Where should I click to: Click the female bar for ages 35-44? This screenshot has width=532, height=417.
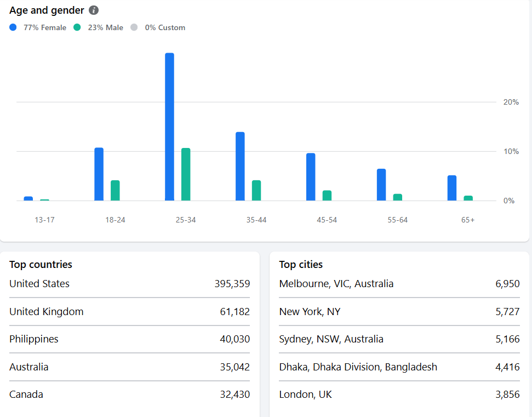click(x=240, y=166)
